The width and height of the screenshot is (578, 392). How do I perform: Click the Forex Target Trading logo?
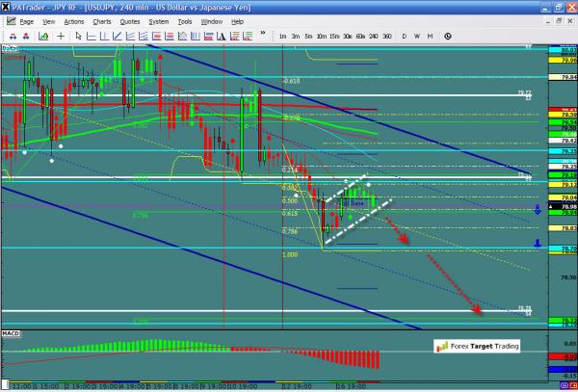pos(474,346)
